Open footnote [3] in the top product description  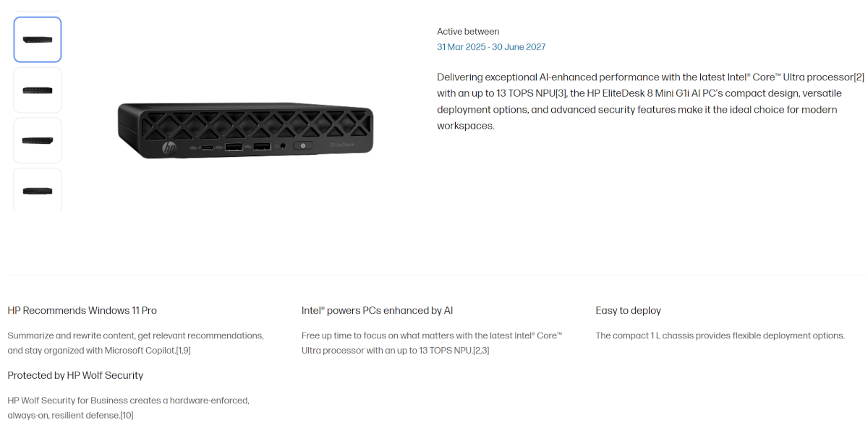[x=561, y=93]
